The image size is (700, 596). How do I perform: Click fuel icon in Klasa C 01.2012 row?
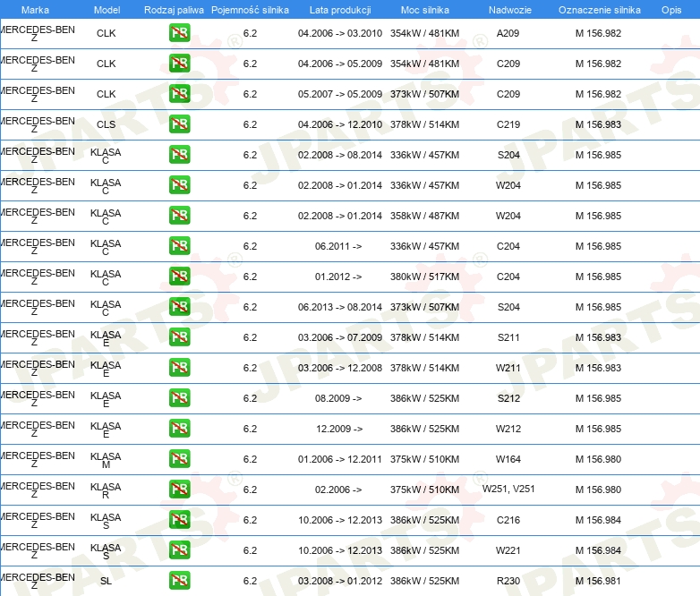[x=179, y=276]
